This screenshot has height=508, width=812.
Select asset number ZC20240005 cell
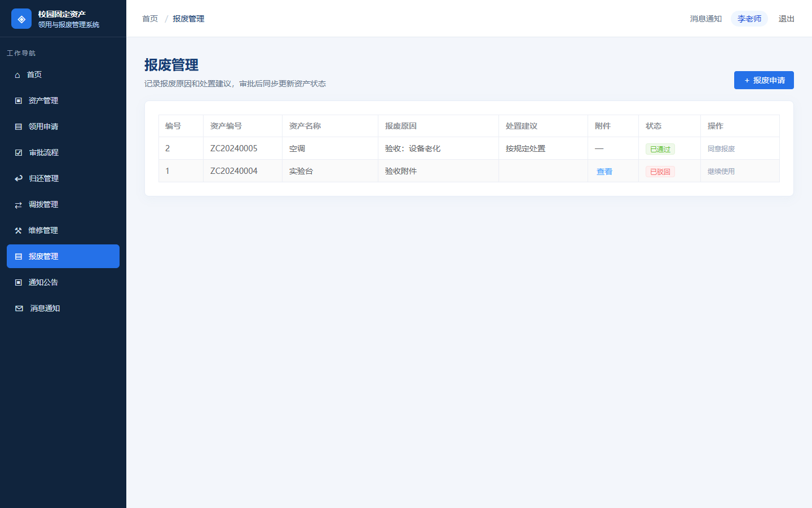(242, 148)
